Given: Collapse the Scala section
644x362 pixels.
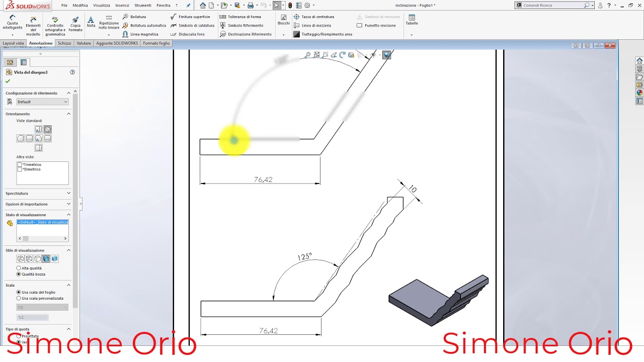Looking at the screenshot, I should coord(69,285).
